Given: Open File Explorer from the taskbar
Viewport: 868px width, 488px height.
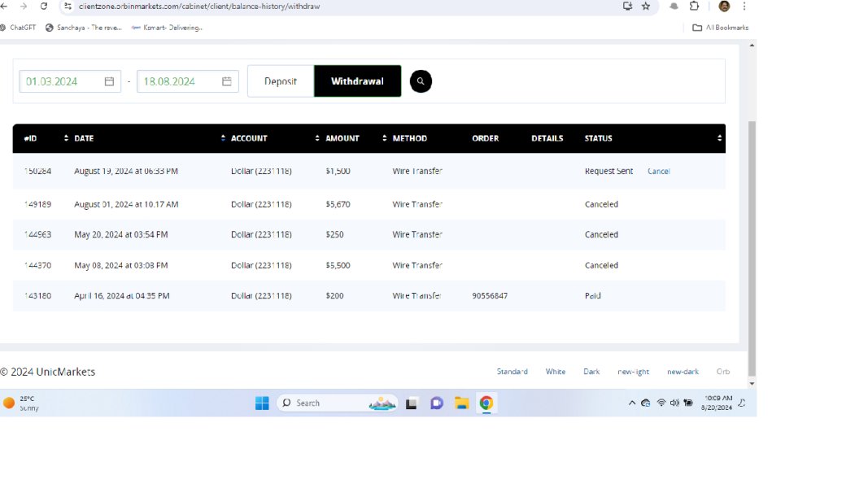Looking at the screenshot, I should (461, 403).
